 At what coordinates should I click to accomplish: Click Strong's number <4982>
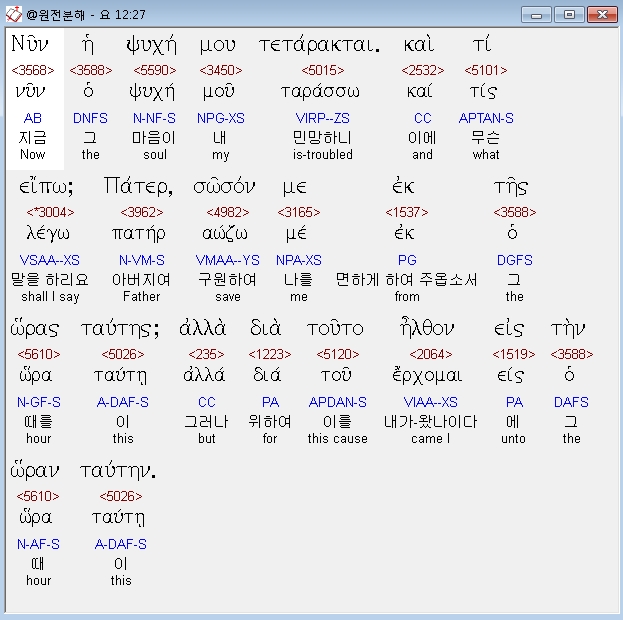pyautogui.click(x=228, y=212)
